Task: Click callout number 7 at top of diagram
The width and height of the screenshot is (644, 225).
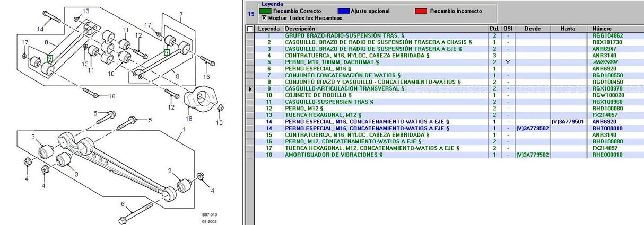Action: (181, 13)
